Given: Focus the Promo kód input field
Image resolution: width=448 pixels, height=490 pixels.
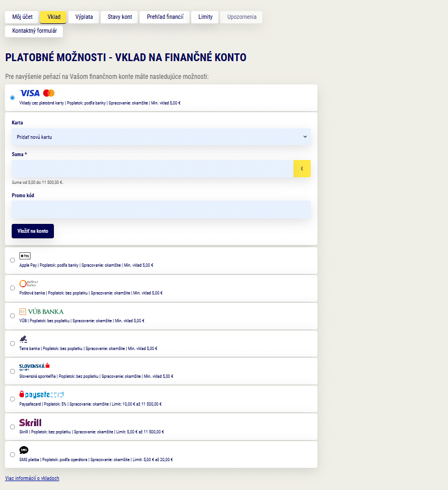Looking at the screenshot, I should pos(161,209).
